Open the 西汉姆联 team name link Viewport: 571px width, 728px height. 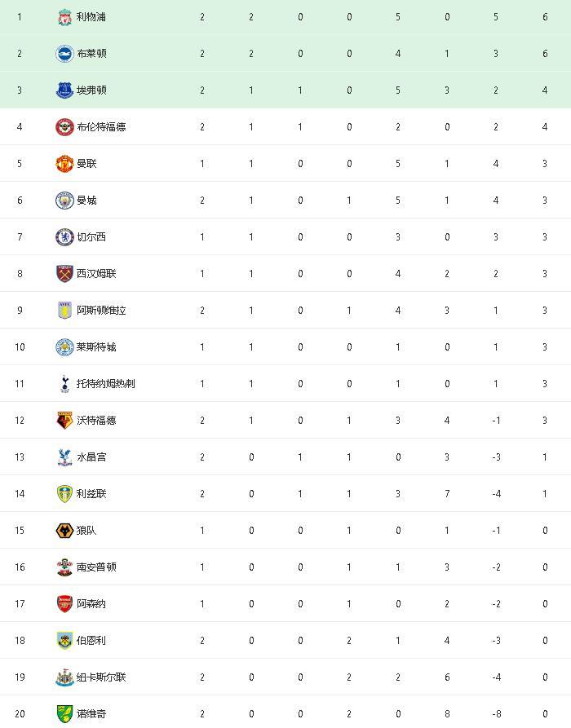pyautogui.click(x=96, y=274)
